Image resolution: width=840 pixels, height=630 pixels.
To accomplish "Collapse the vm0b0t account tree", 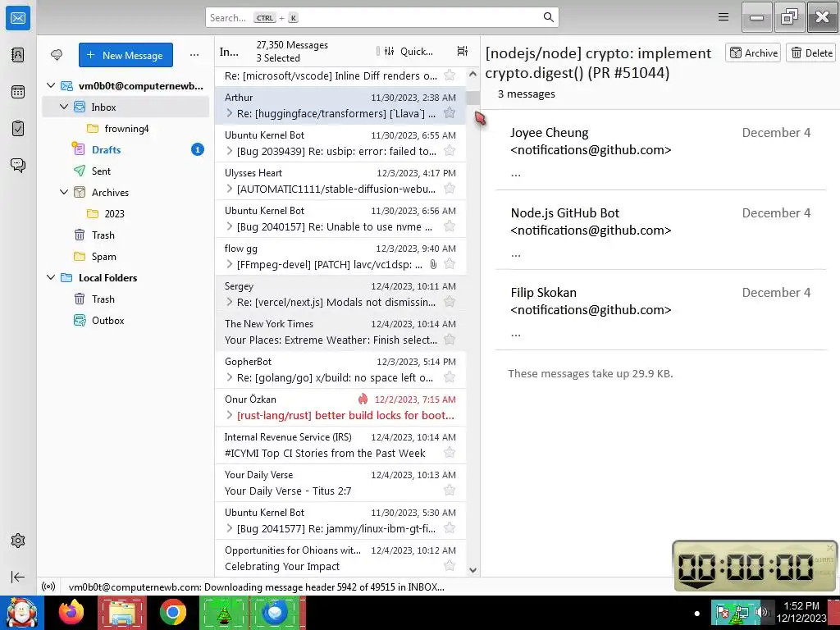I will click(x=51, y=85).
